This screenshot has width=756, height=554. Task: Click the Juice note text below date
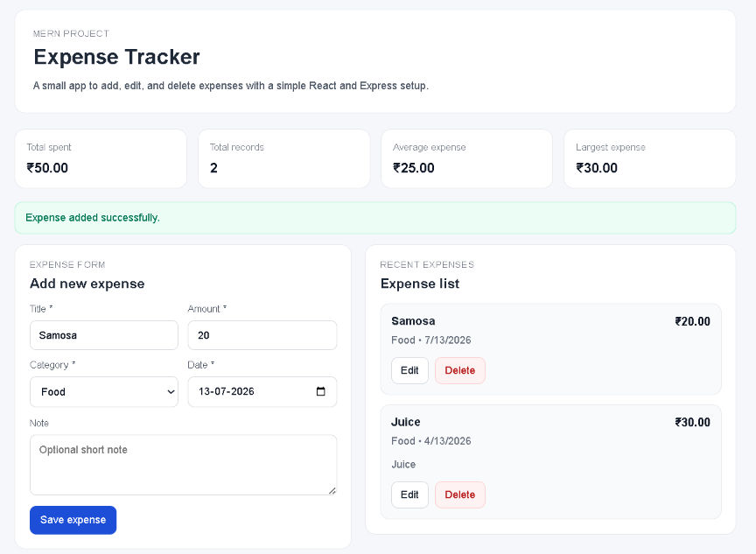(x=403, y=465)
